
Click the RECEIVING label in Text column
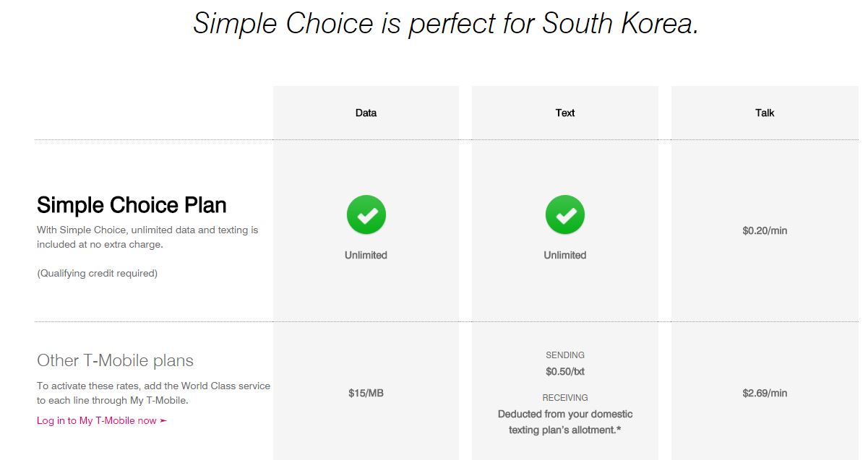click(x=565, y=398)
